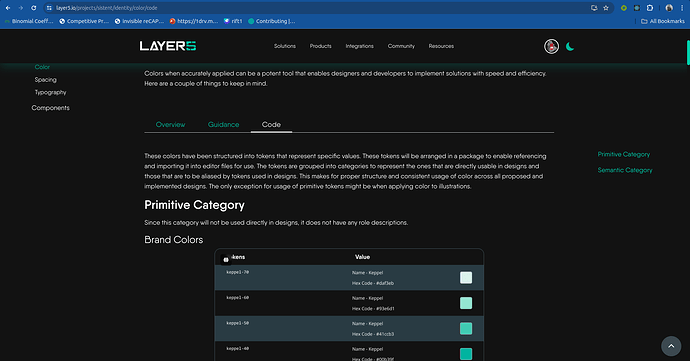Toggle dark mode with the moon icon
This screenshot has width=690, height=361.
pyautogui.click(x=570, y=46)
